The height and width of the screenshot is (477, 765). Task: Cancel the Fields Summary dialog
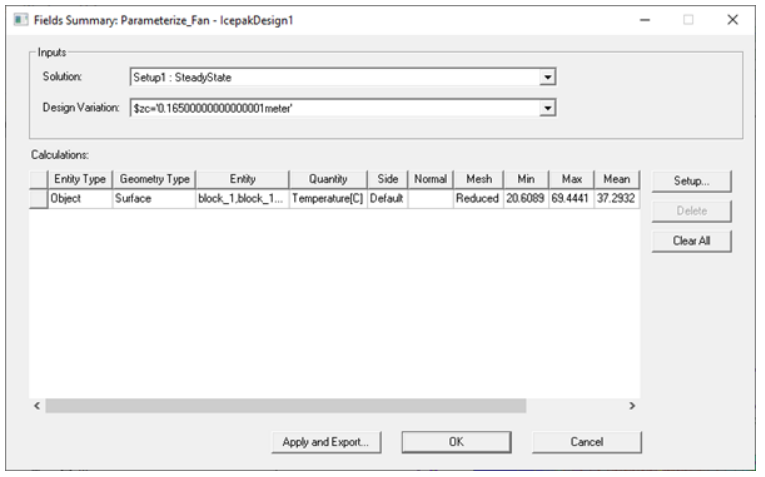pyautogui.click(x=586, y=442)
